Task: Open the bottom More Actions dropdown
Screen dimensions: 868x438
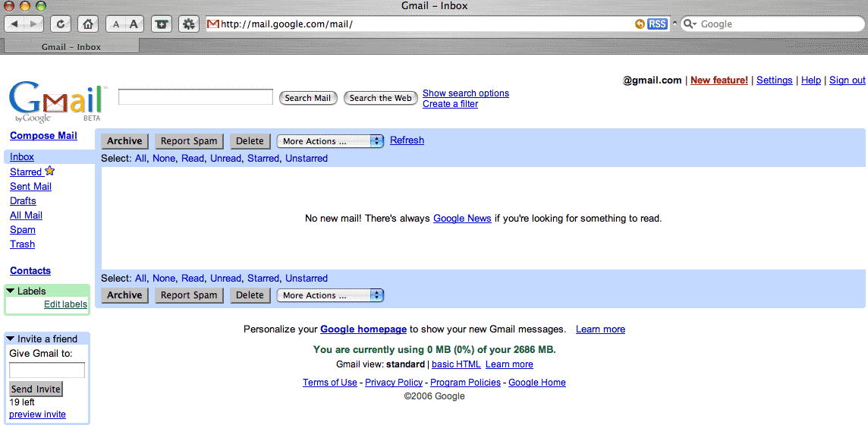Action: 331,295
